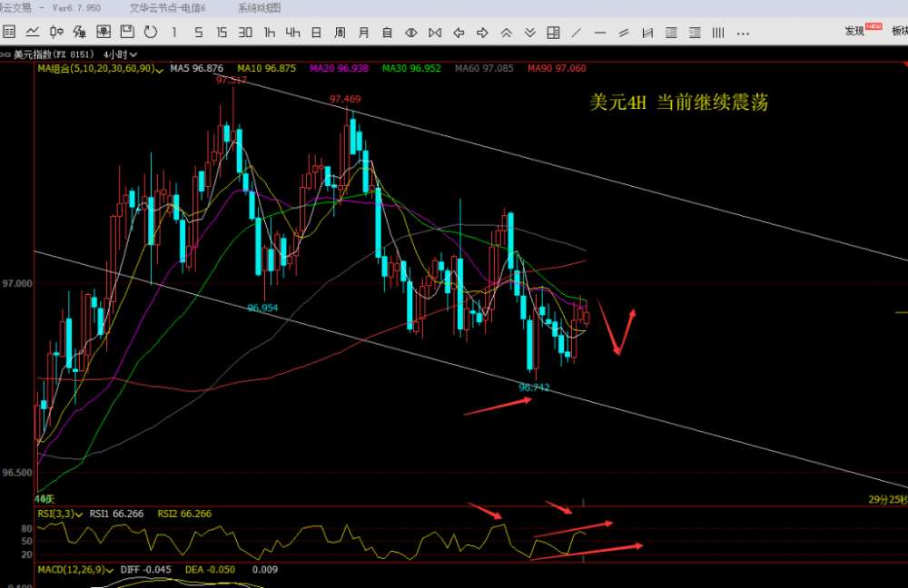
Task: Select the 30-minute period button
Action: pos(245,33)
